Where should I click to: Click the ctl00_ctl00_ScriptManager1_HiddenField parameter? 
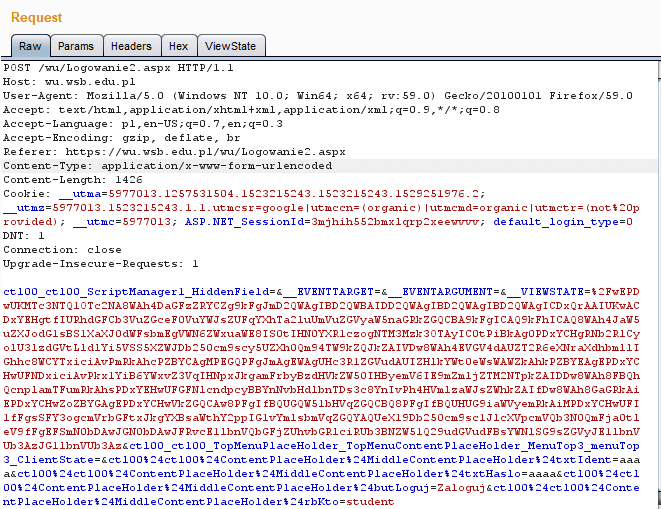pos(136,291)
